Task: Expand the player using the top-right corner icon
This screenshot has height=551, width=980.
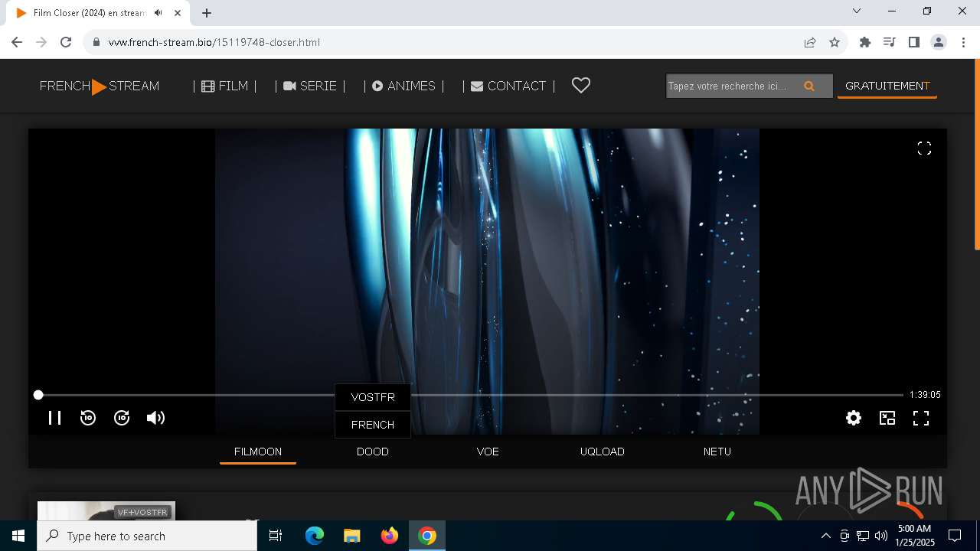Action: (x=924, y=148)
